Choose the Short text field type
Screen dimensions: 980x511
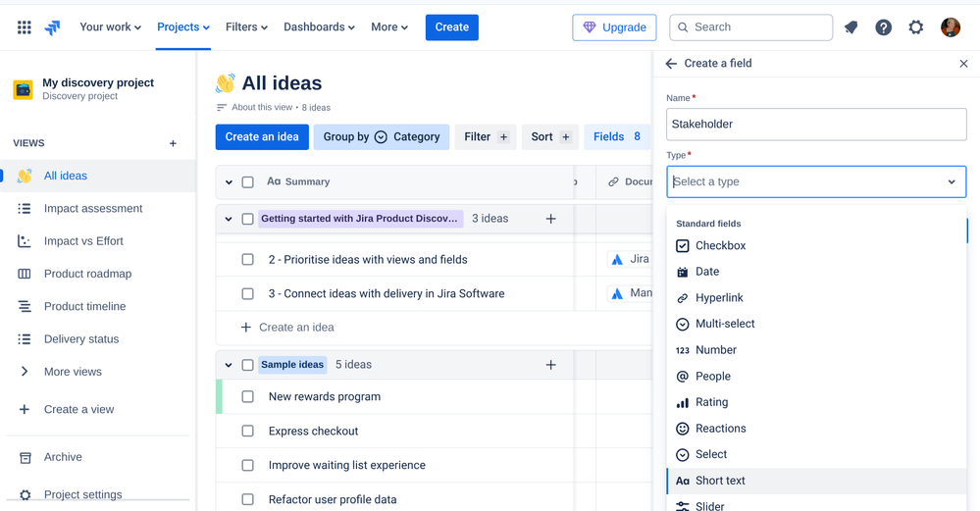(816, 481)
